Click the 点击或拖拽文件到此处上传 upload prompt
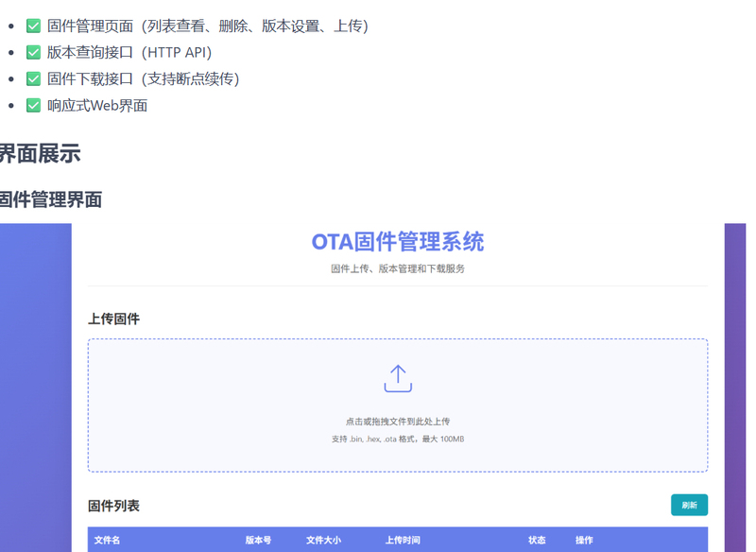Image resolution: width=756 pixels, height=552 pixels. [x=398, y=422]
